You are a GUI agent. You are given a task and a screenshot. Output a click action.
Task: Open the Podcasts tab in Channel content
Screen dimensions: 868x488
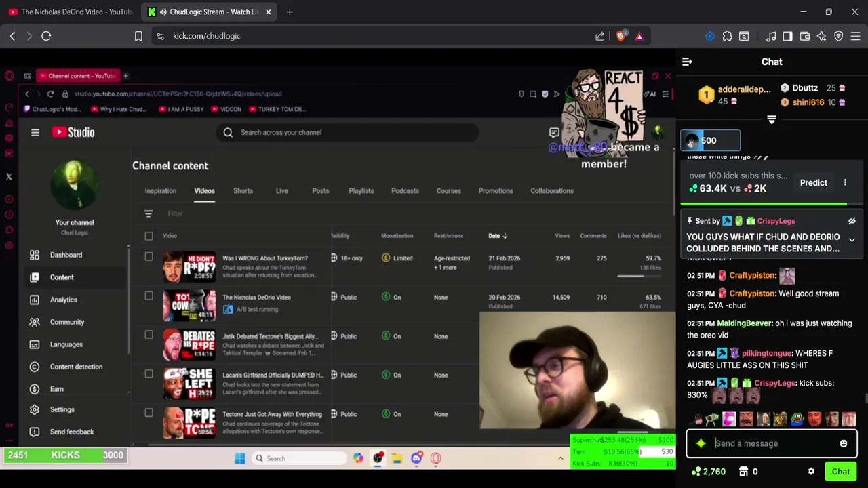point(405,191)
